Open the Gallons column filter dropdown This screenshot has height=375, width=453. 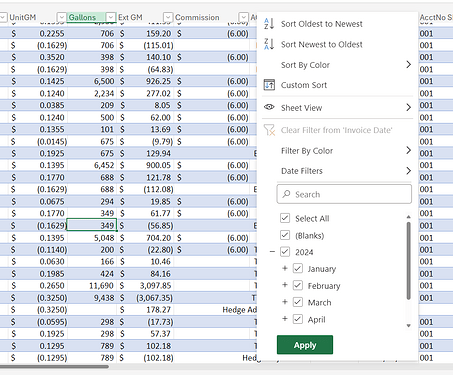pyautogui.click(x=111, y=17)
